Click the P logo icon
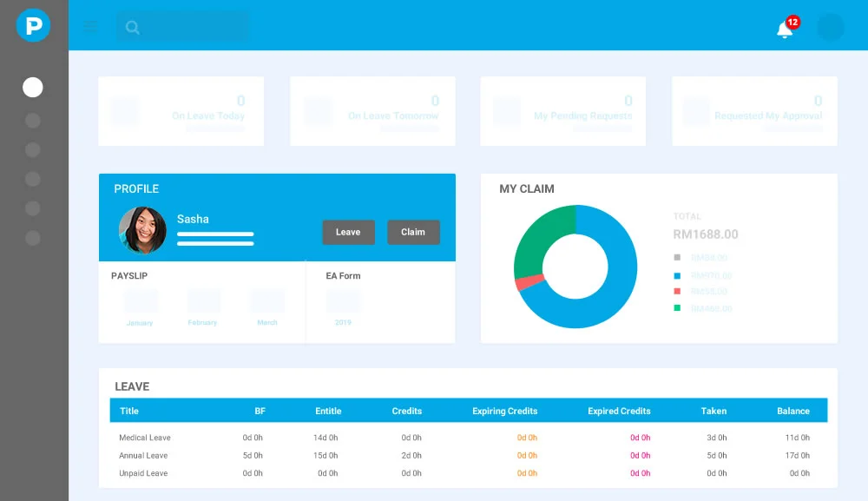The width and height of the screenshot is (868, 501). point(33,25)
